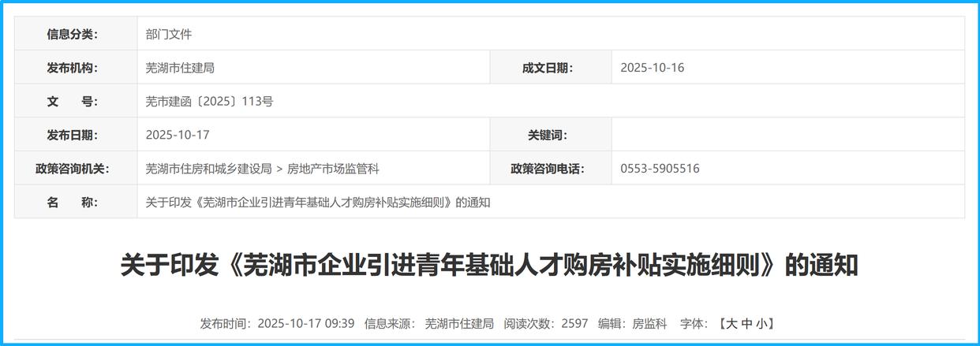Select the large font size 大

(731, 323)
